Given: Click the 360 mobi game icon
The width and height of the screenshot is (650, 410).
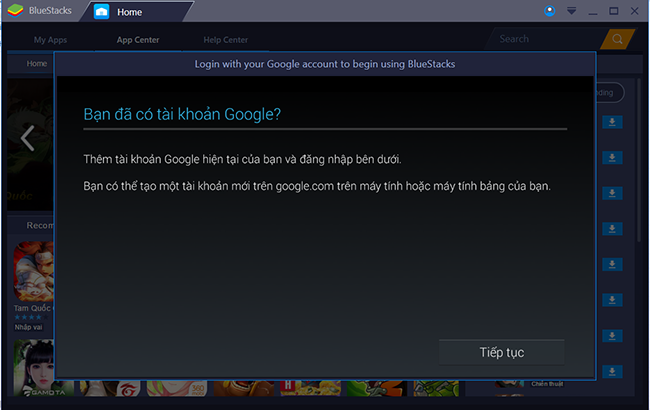Looking at the screenshot, I should [x=177, y=388].
